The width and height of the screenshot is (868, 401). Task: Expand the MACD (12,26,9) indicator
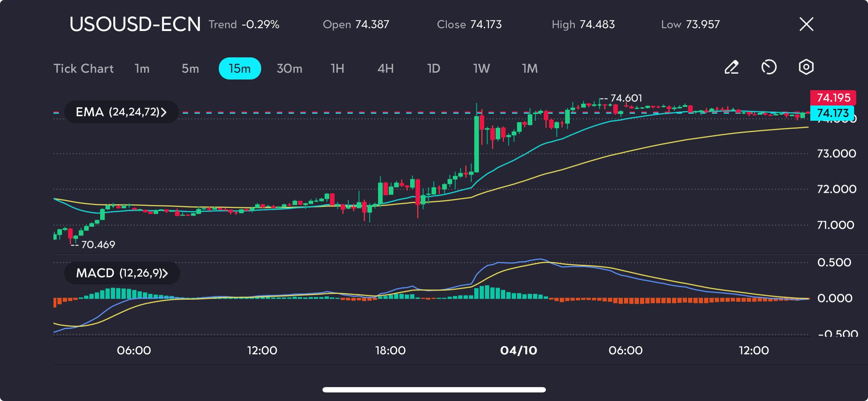[x=122, y=273]
